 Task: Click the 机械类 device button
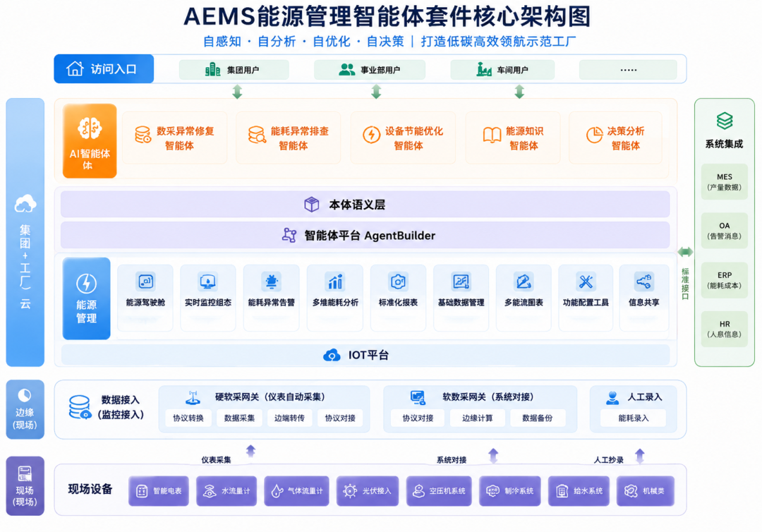(646, 490)
